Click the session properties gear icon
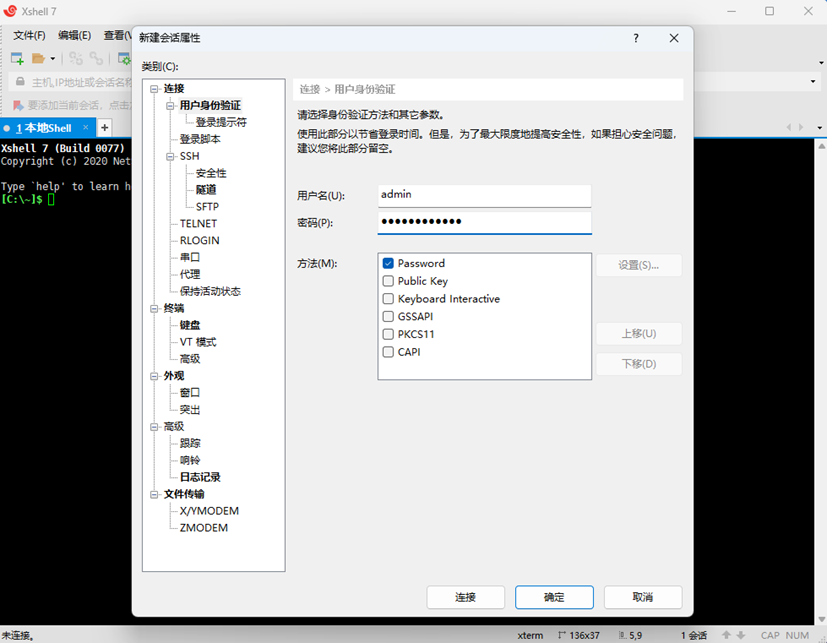Viewport: 827px width, 643px height. (x=124, y=59)
